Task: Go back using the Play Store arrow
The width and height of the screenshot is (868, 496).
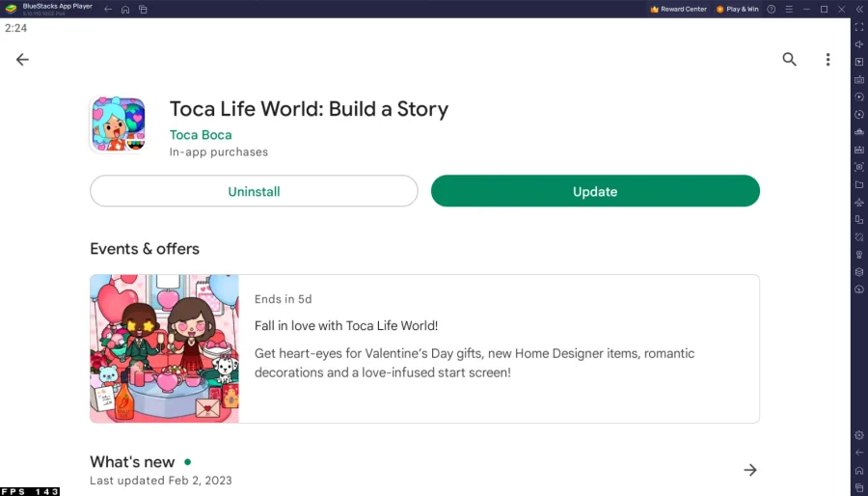Action: click(22, 59)
